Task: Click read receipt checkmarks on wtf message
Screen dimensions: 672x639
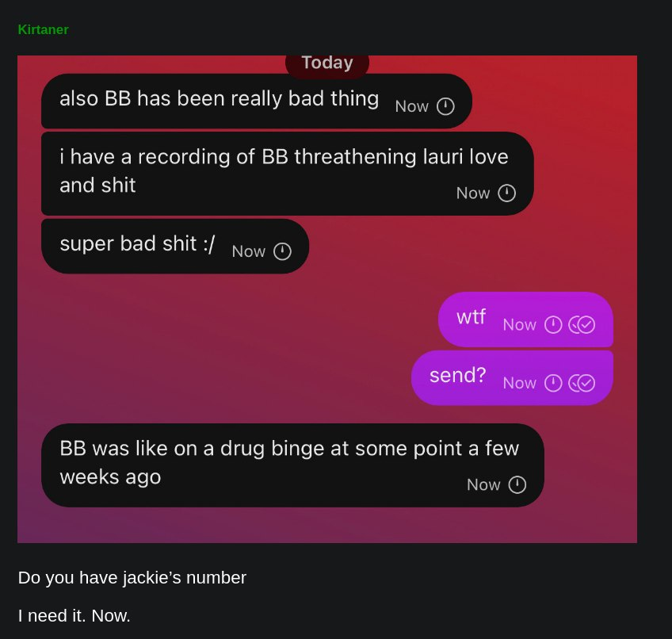Action: pyautogui.click(x=582, y=324)
